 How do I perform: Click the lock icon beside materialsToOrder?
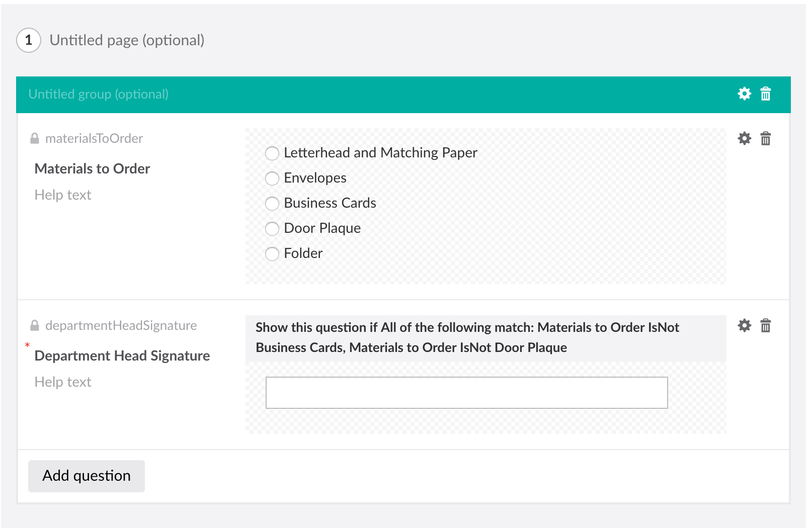34,138
